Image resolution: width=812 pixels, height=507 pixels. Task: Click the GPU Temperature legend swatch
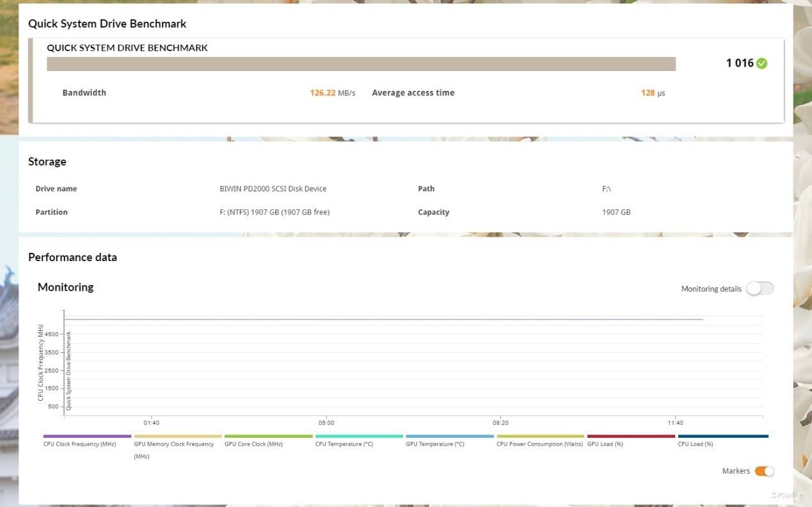click(450, 436)
